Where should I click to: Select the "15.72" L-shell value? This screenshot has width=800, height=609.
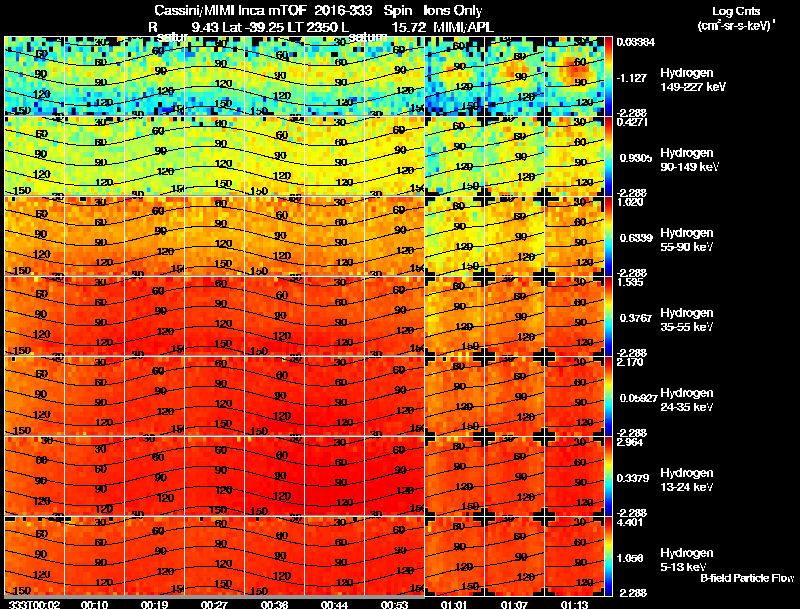(x=408, y=27)
